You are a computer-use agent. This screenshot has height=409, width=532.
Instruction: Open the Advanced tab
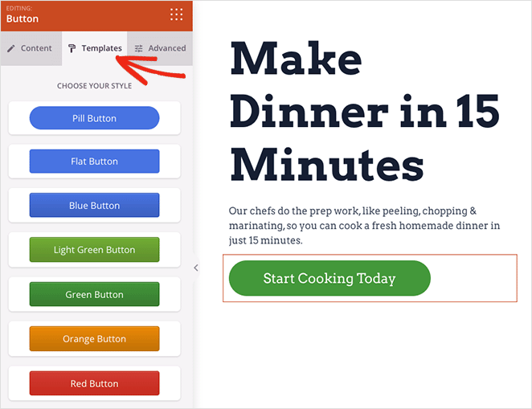pos(160,48)
